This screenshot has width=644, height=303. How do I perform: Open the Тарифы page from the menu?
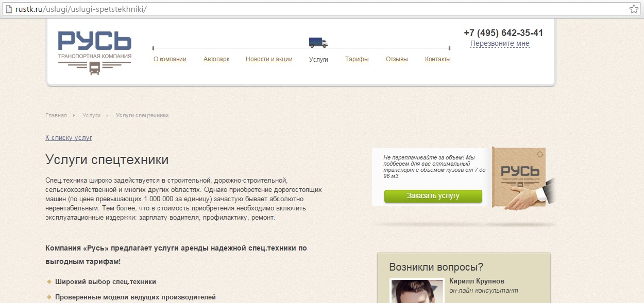click(x=357, y=59)
